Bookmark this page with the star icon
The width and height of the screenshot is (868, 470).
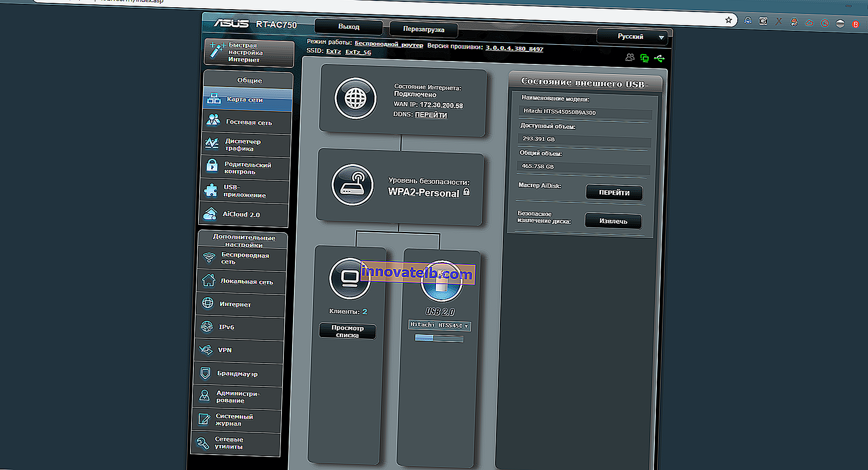(728, 20)
